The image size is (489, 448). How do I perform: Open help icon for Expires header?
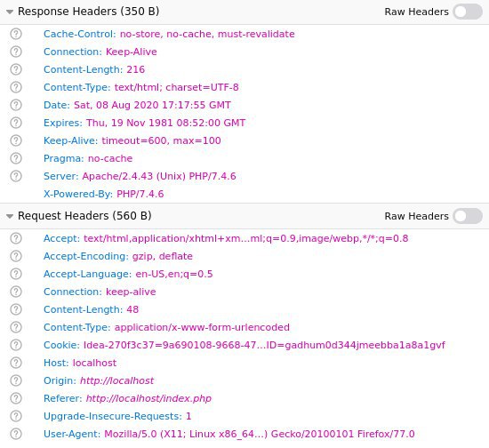pyautogui.click(x=16, y=123)
